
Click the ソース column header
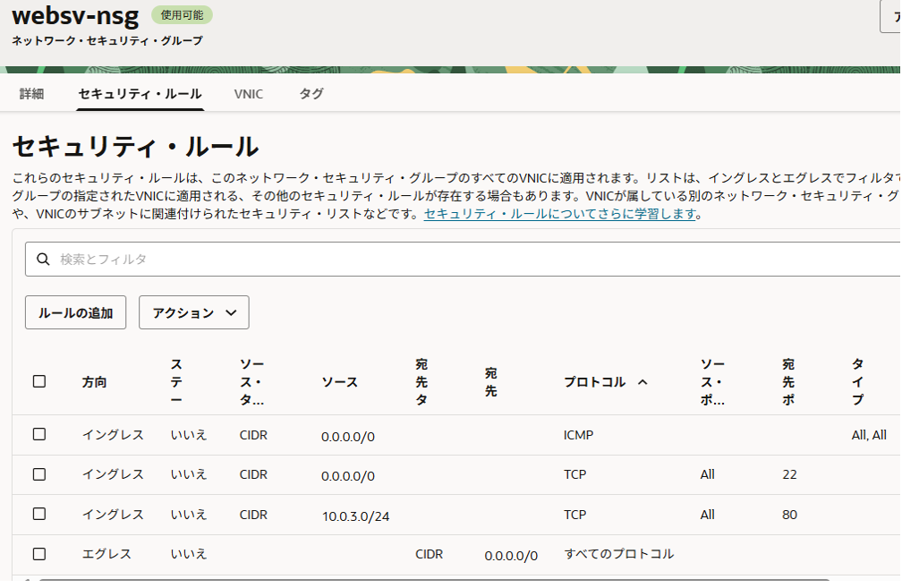point(339,382)
